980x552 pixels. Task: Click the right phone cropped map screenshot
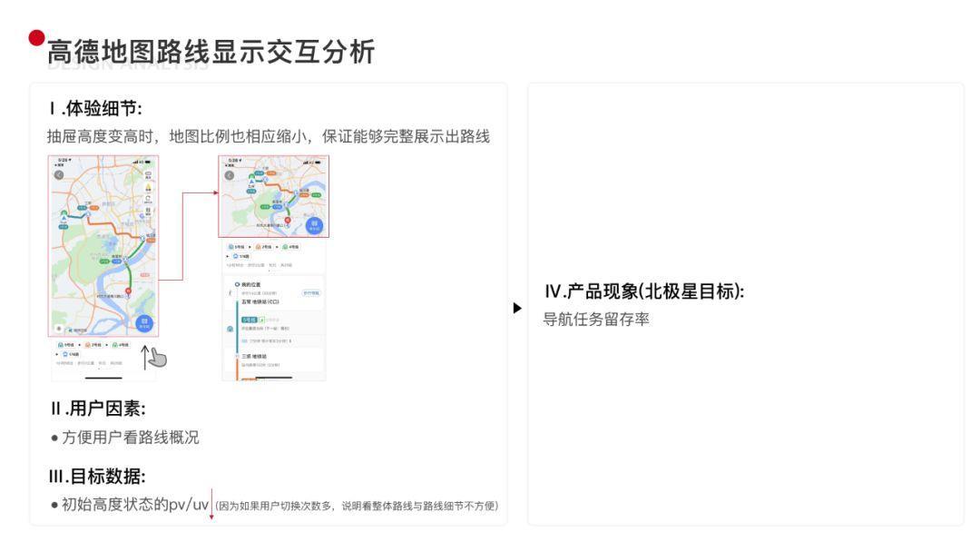[x=274, y=196]
